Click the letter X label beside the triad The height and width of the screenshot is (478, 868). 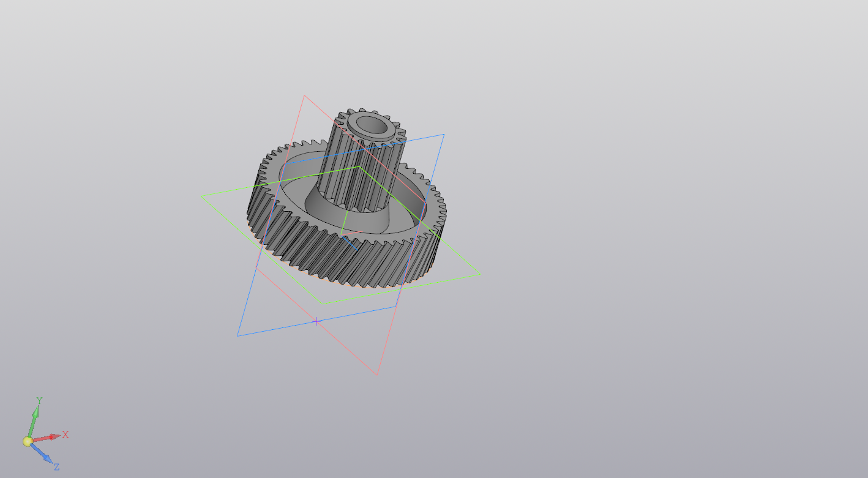click(65, 435)
